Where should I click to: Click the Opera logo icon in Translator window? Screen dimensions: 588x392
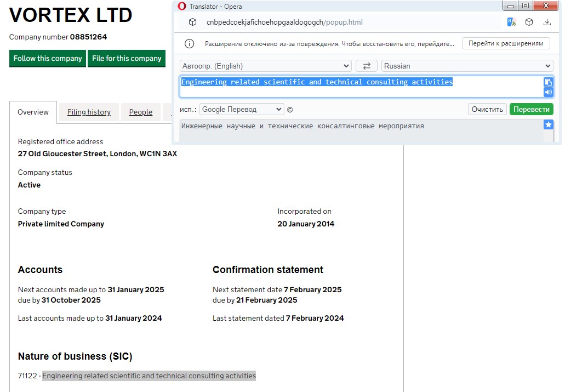(x=182, y=6)
